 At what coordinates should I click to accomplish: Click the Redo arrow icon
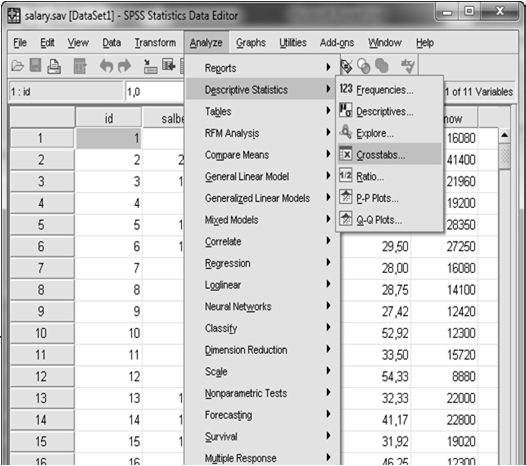tap(124, 66)
